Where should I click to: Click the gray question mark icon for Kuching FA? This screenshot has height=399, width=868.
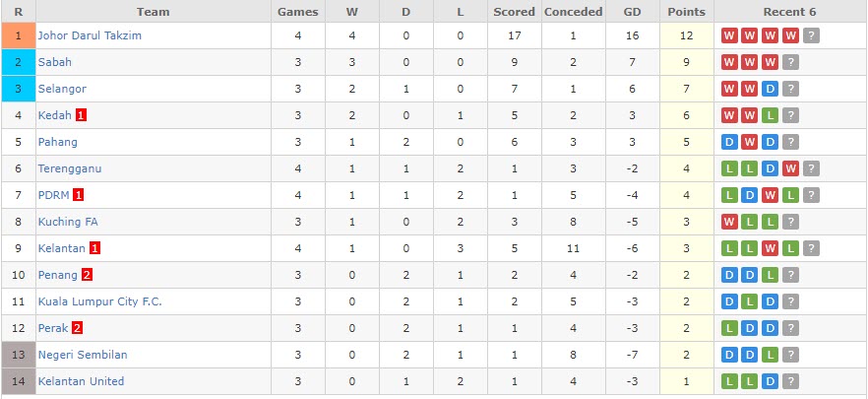(x=790, y=222)
